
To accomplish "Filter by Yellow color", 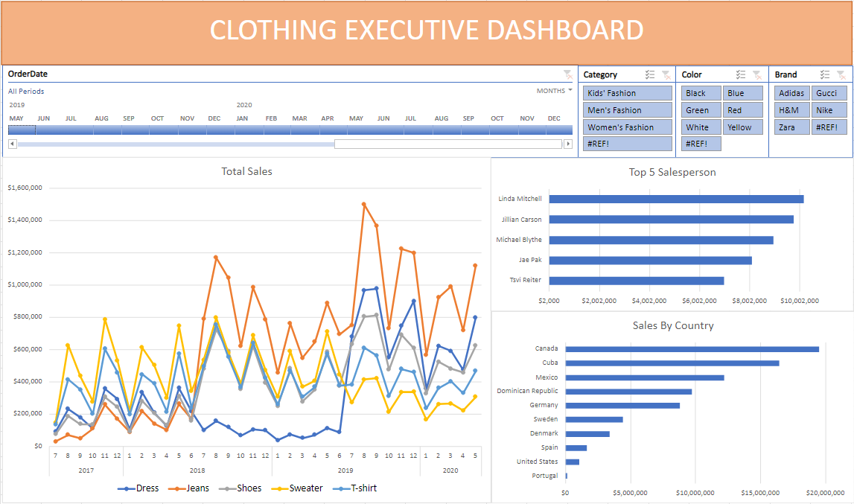I will (743, 127).
